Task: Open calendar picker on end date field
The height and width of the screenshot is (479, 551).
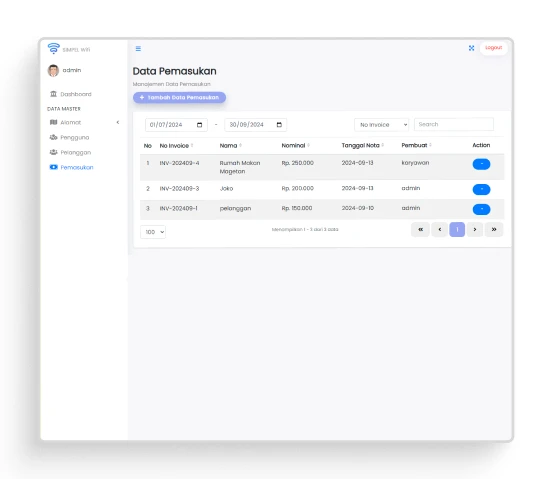Action: tap(279, 125)
